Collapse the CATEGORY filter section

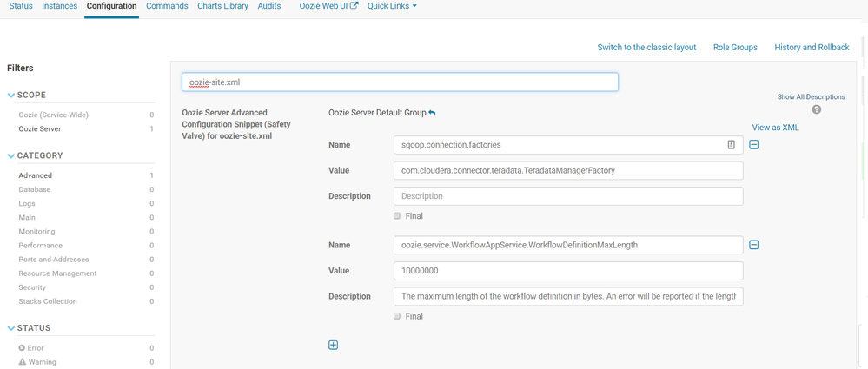tap(11, 156)
